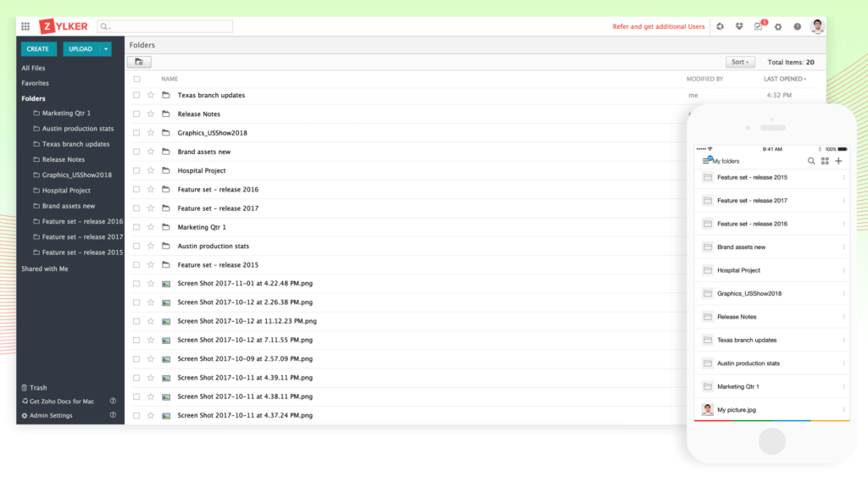Viewport: 868px width, 488px height.
Task: Click the Dropbox-style sync icon in header
Action: [739, 26]
